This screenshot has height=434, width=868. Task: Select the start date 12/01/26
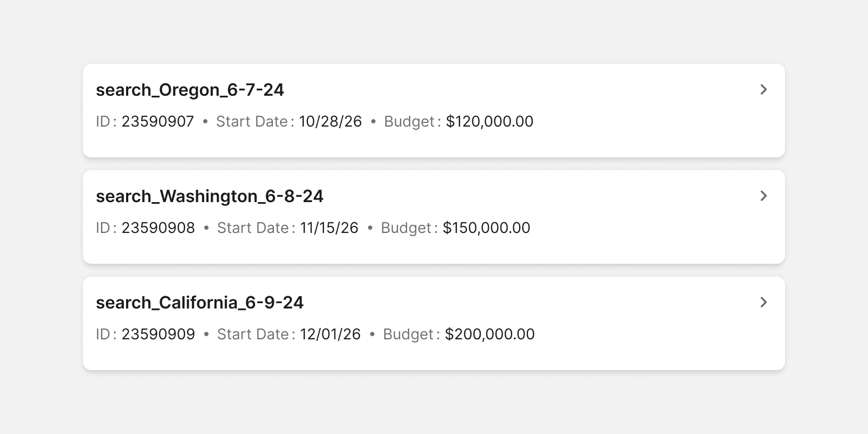pyautogui.click(x=330, y=334)
